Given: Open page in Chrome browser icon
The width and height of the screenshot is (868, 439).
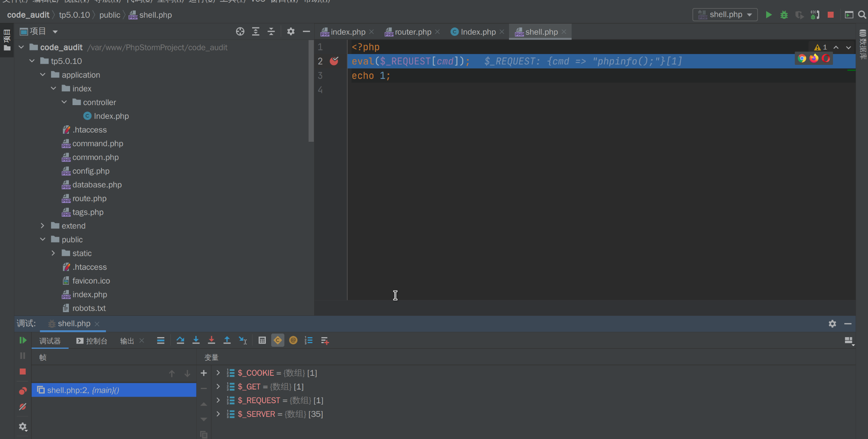Looking at the screenshot, I should (x=802, y=59).
